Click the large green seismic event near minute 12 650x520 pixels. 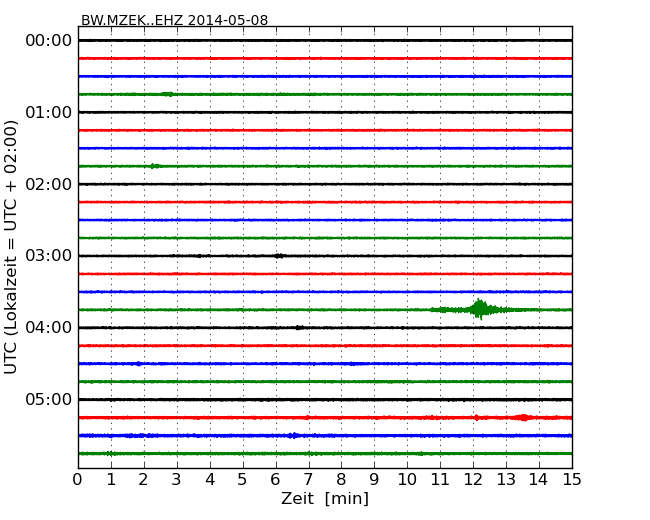[480, 309]
